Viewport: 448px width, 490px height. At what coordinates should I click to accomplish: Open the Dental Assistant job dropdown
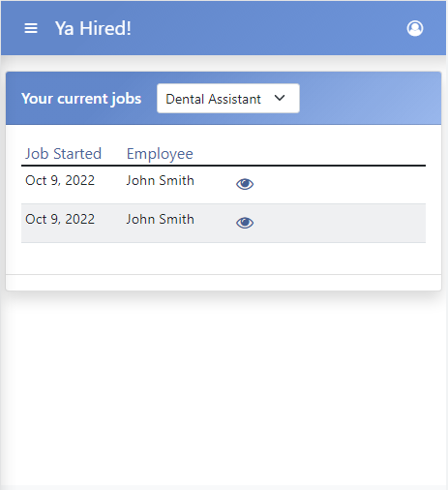pos(228,99)
